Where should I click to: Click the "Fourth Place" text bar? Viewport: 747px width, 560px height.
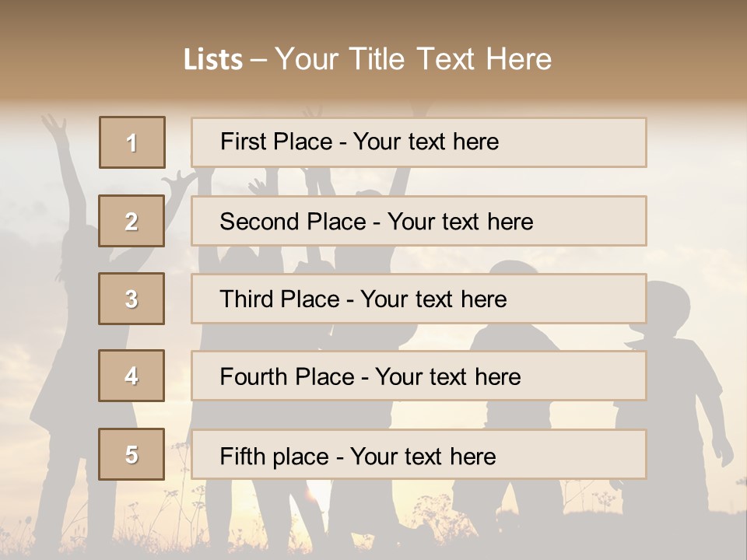419,376
